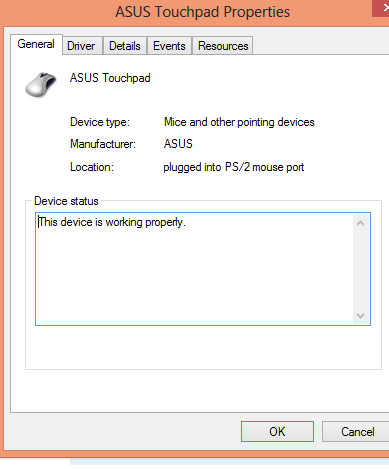The height and width of the screenshot is (469, 389).
Task: Open the Details tab
Action: point(125,46)
